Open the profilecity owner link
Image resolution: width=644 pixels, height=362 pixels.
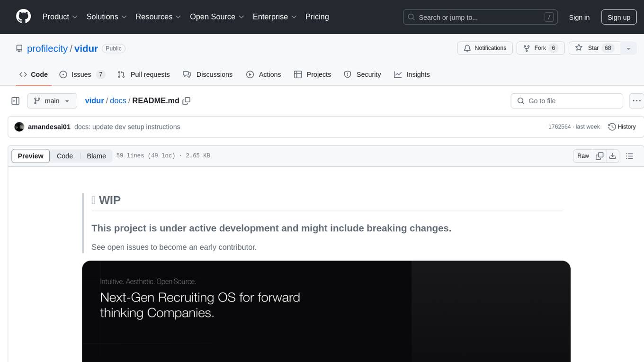(x=47, y=48)
